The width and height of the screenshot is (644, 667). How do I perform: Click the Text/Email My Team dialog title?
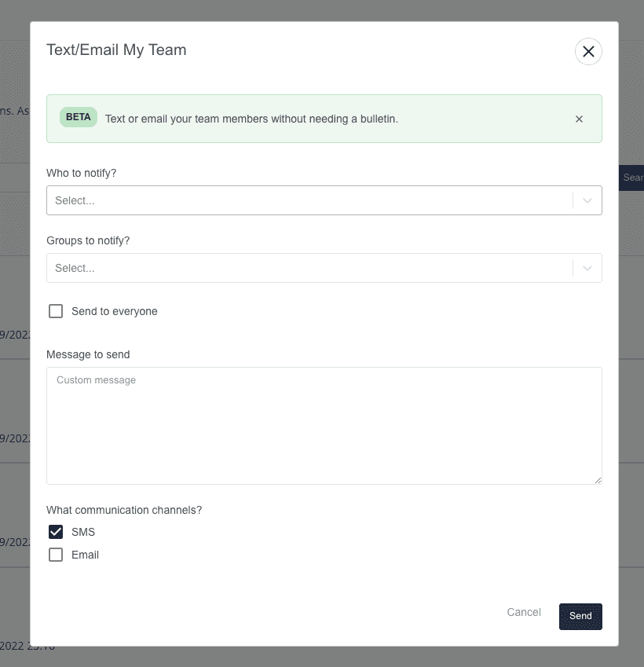tap(116, 49)
